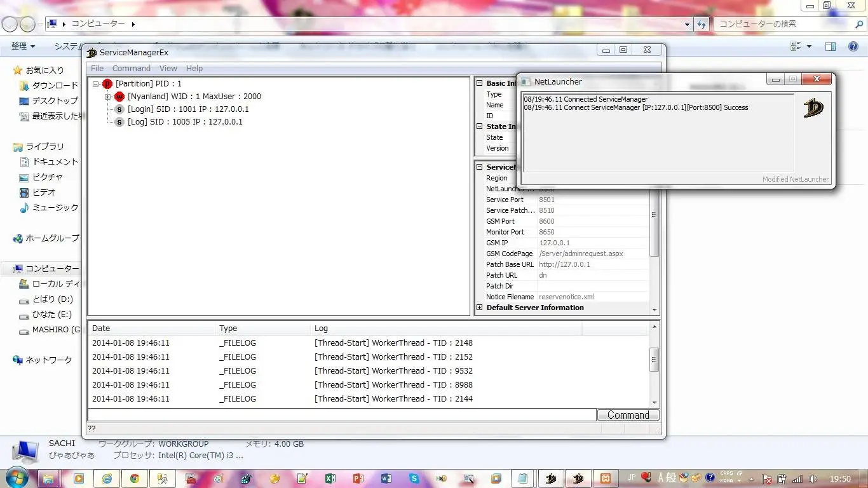The width and height of the screenshot is (868, 488).
Task: Click the taskbar clock showing 19:50
Action: pyautogui.click(x=840, y=478)
